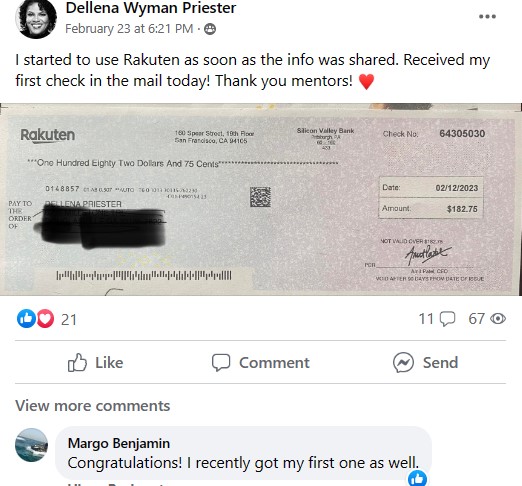Click the group audience icon beside timestamp
The image size is (522, 486).
pos(210,29)
